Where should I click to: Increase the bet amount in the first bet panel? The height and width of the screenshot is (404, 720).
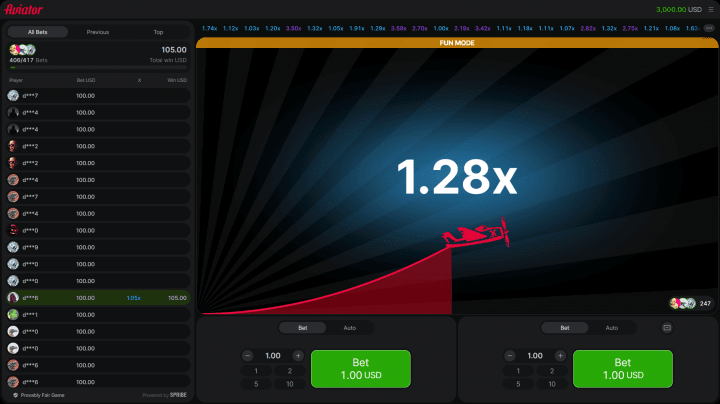(298, 356)
